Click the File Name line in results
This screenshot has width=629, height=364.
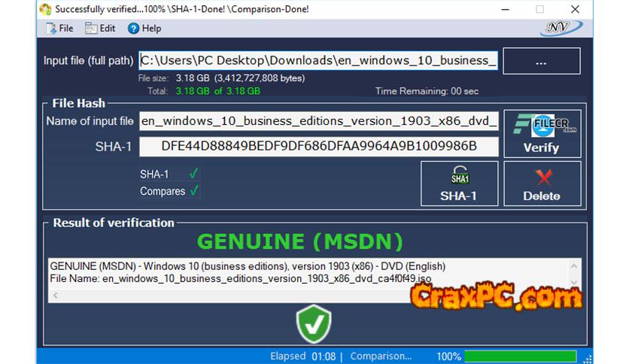[240, 278]
